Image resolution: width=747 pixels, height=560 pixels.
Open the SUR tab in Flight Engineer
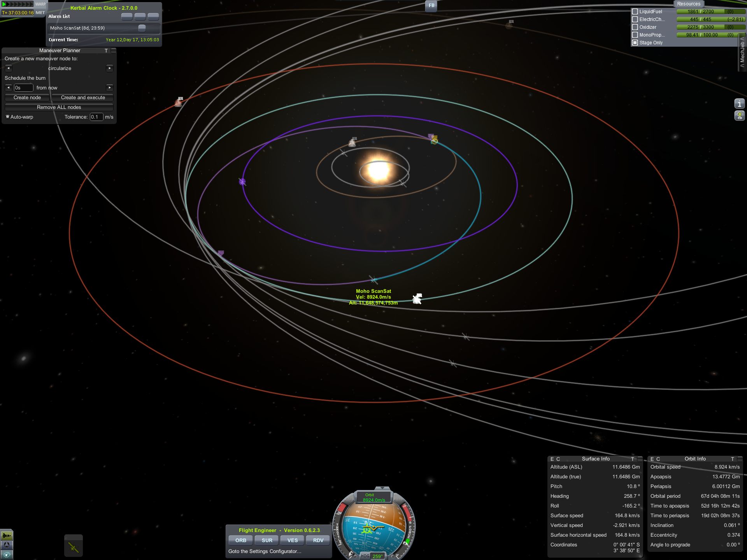[x=267, y=540]
